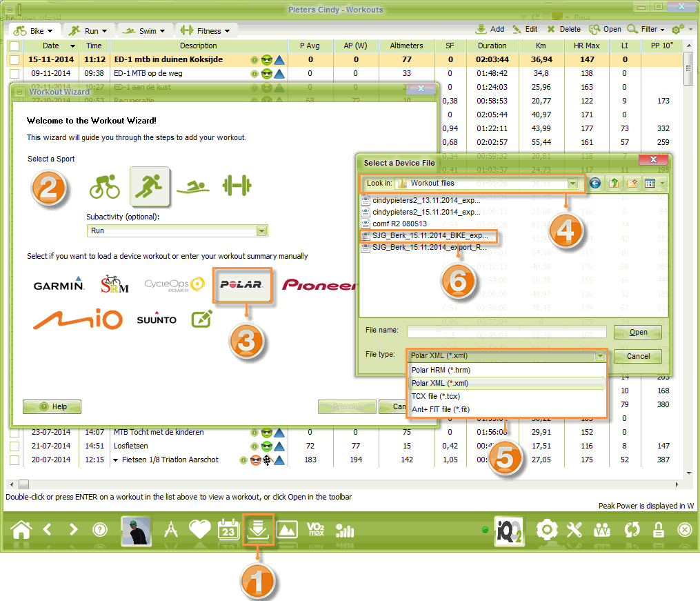This screenshot has height=601, width=700.
Task: Choose the Pioneer device logo
Action: 319,285
